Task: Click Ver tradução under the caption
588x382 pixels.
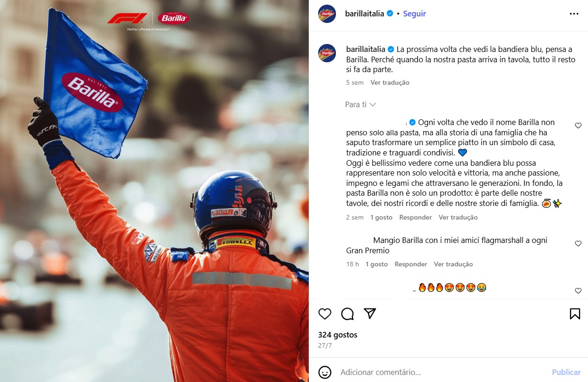Action: coord(390,82)
